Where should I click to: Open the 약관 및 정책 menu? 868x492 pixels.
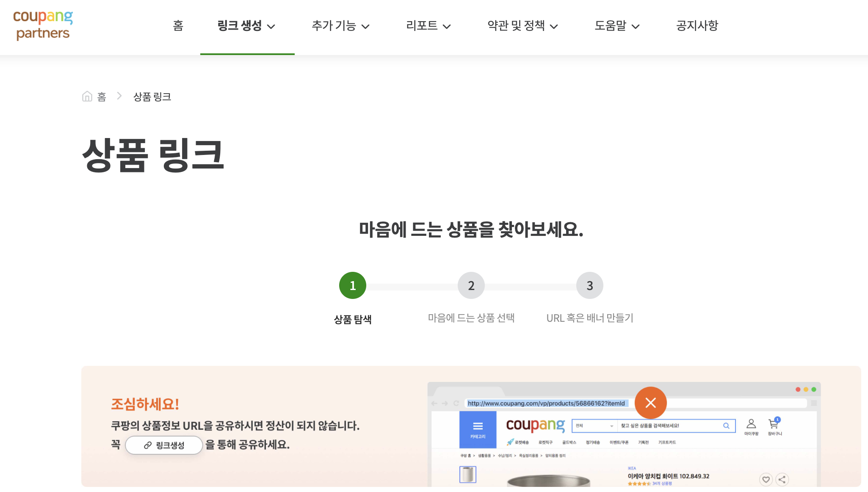pyautogui.click(x=522, y=26)
